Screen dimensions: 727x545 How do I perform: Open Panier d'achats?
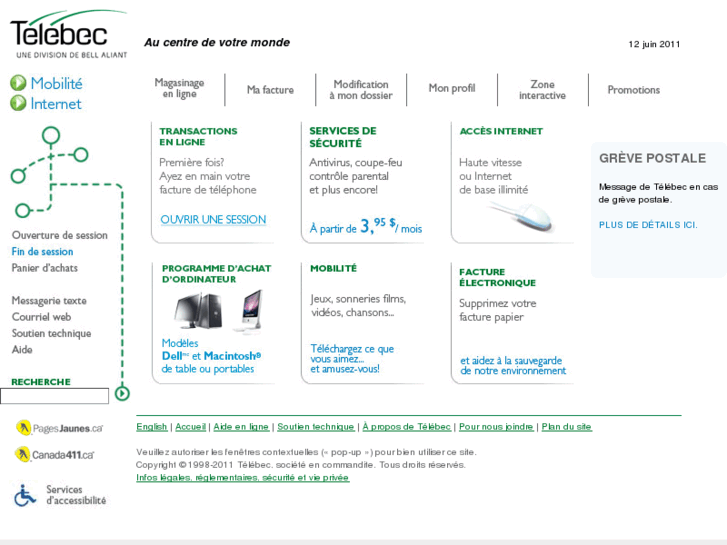pos(45,268)
